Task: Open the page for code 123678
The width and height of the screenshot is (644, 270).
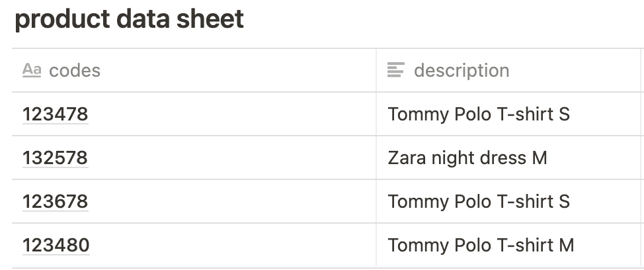Action: click(55, 201)
